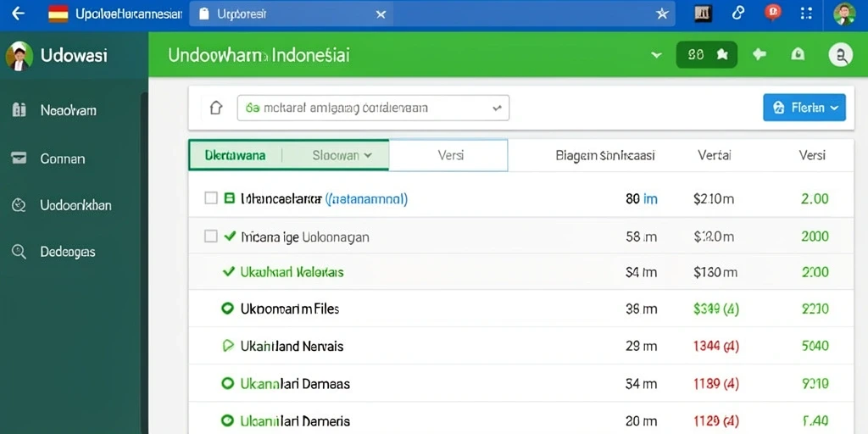Click the Neaolvam building icon

19,109
